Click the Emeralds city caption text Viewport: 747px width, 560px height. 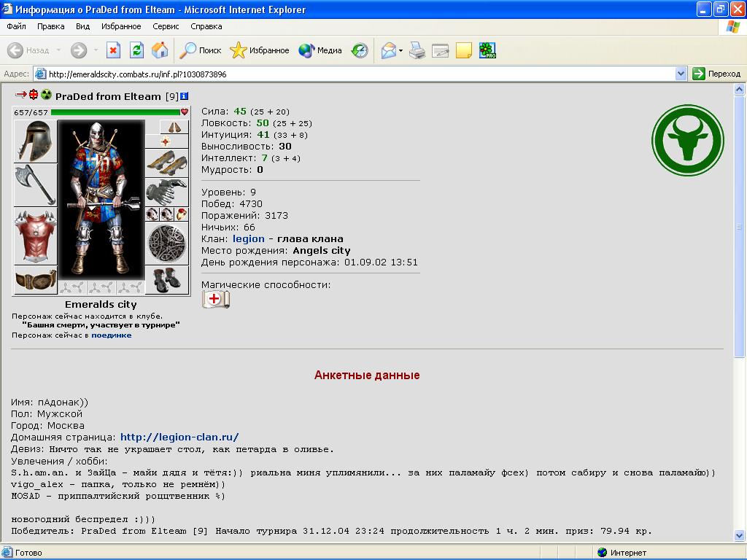click(101, 304)
